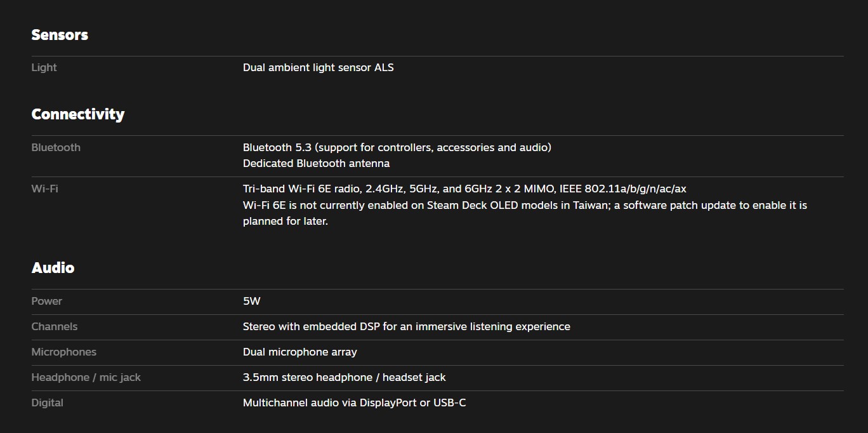Click the Audio section heading
This screenshot has height=433, width=868.
(53, 268)
